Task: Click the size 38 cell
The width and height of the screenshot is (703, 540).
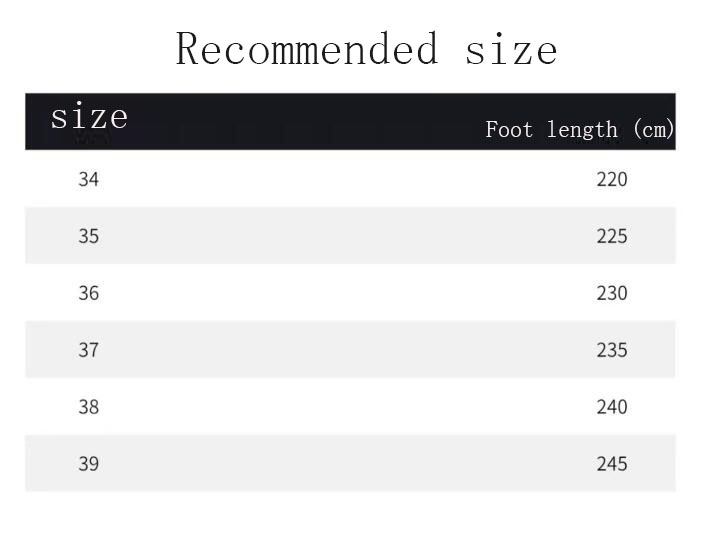Action: 89,408
